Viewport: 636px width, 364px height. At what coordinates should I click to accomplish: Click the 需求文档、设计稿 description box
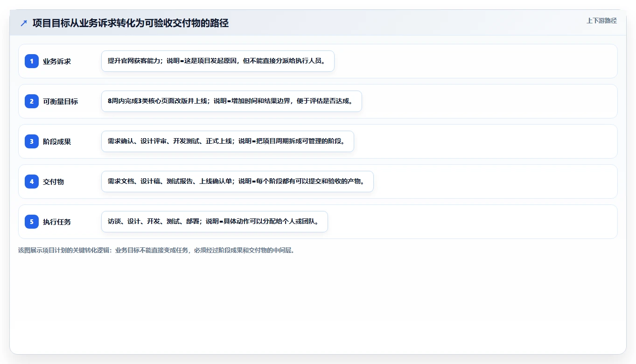238,182
